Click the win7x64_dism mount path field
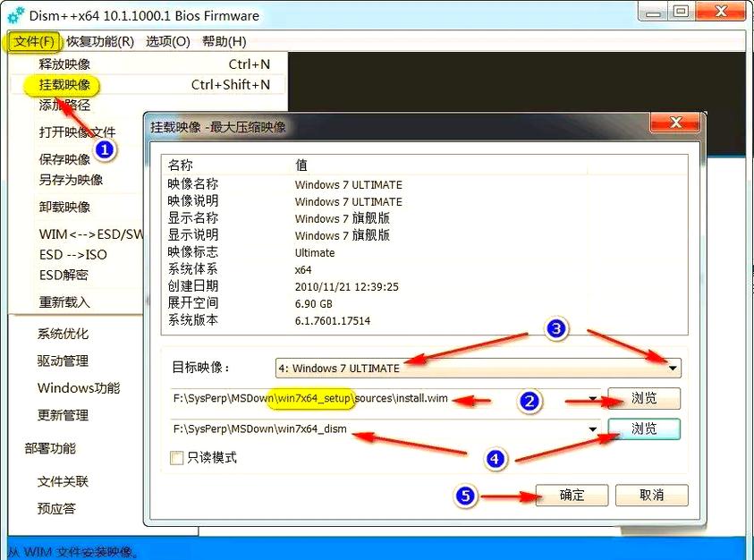The width and height of the screenshot is (754, 560). coord(385,428)
